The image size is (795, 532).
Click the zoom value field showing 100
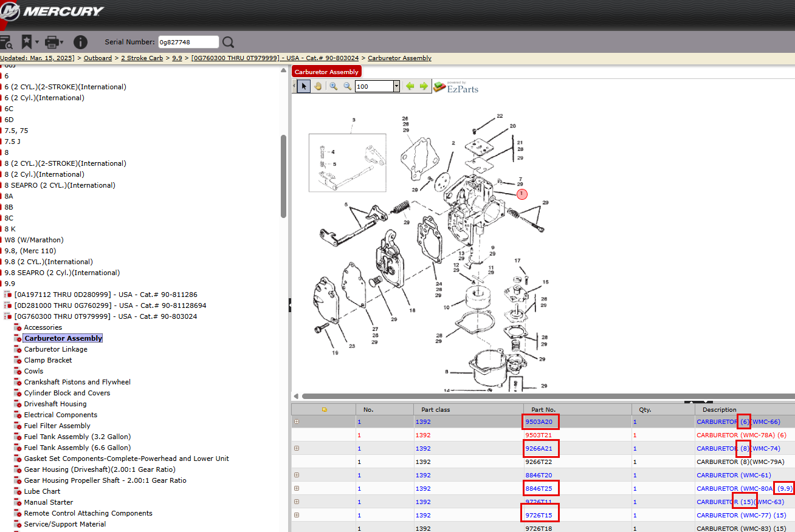pos(374,86)
